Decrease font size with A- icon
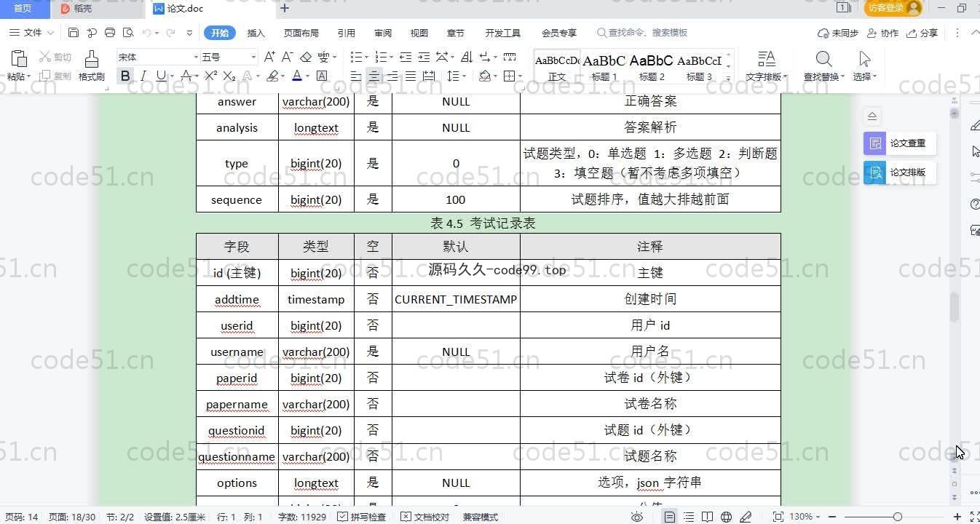Screen dimensions: 980x524 point(287,57)
